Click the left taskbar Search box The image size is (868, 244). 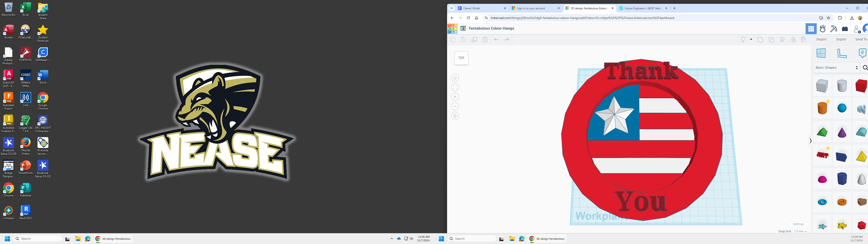tap(38, 239)
